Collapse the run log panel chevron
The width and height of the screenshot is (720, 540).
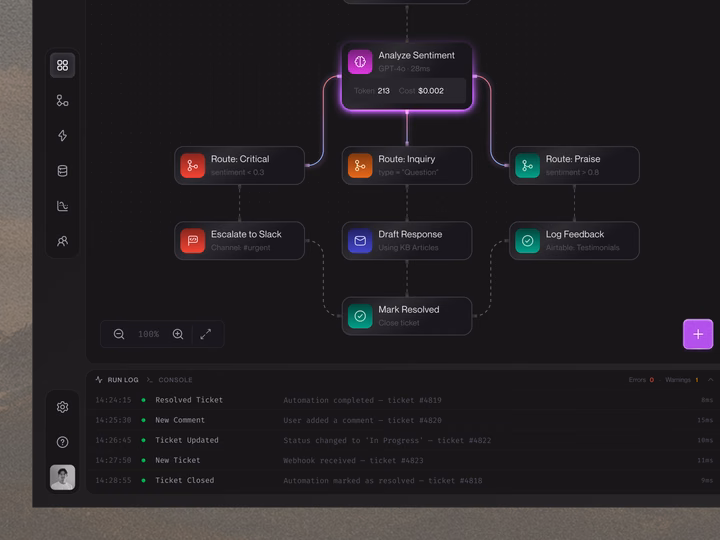(x=710, y=380)
